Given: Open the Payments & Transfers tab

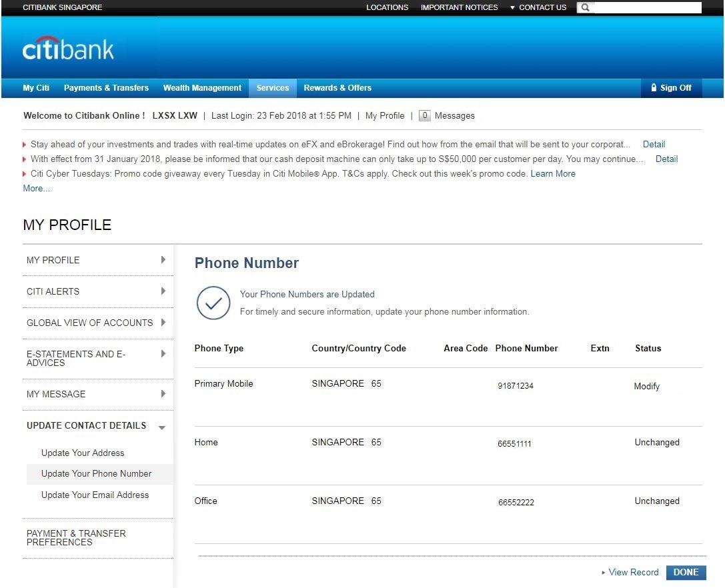Looking at the screenshot, I should (x=106, y=87).
